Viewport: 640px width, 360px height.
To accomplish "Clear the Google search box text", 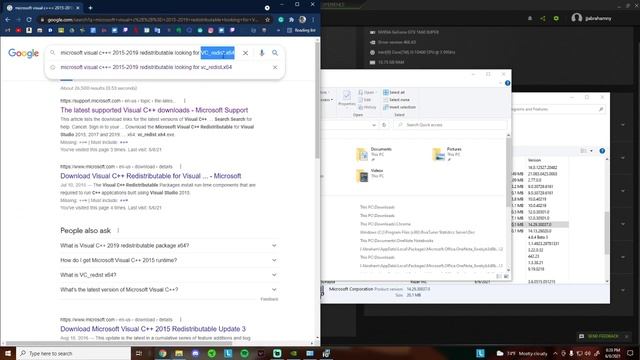I will pyautogui.click(x=245, y=53).
